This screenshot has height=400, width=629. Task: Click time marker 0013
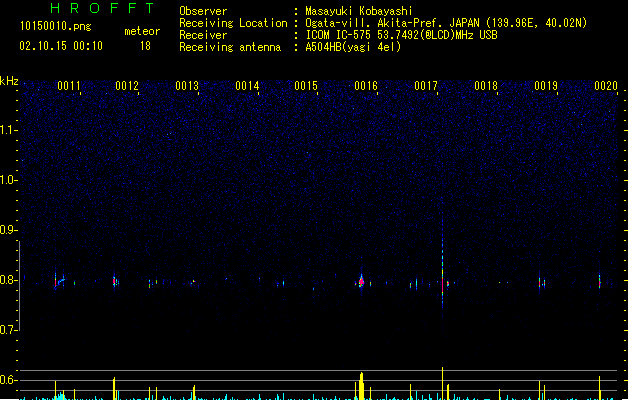coord(187,86)
